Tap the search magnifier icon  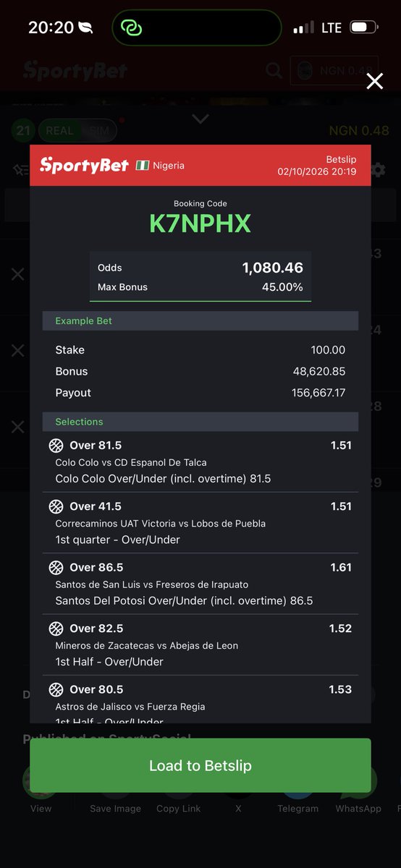274,70
